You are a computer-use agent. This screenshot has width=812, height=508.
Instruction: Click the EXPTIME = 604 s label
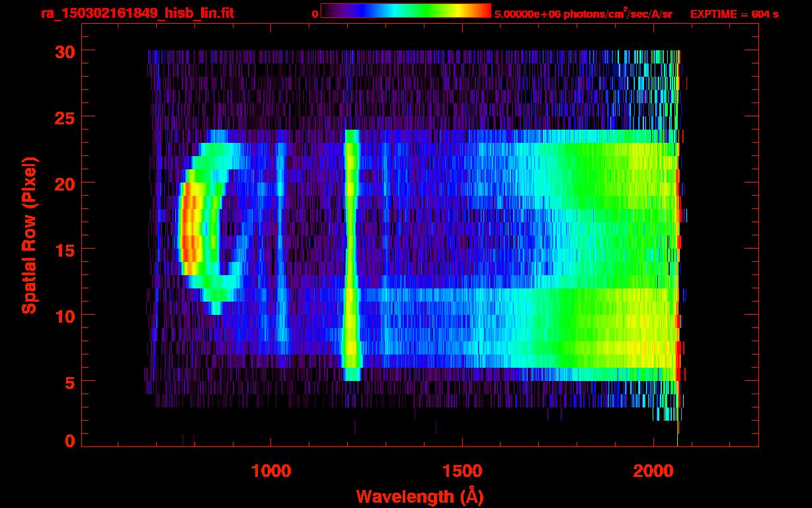(x=734, y=14)
